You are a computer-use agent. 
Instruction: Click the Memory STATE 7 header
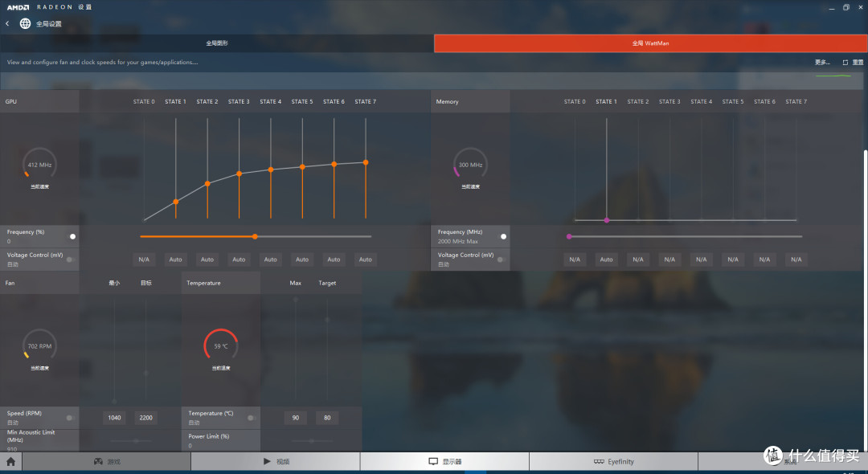pos(796,101)
